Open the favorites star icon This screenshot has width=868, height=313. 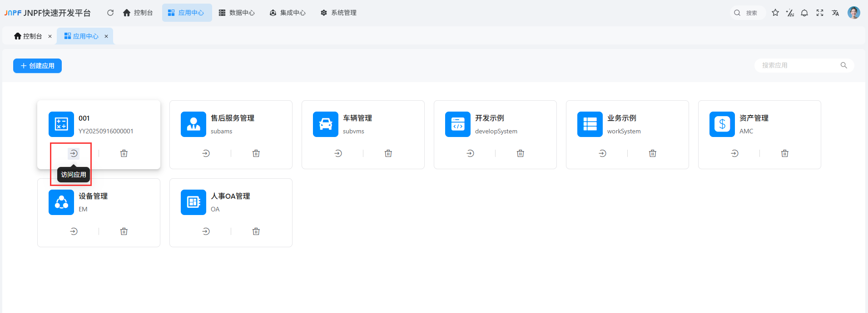point(775,13)
